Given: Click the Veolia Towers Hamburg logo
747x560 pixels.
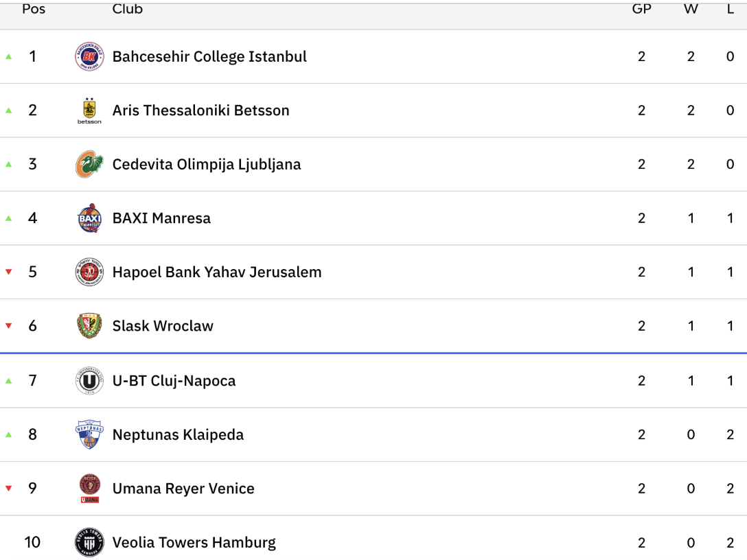Looking at the screenshot, I should 89,542.
